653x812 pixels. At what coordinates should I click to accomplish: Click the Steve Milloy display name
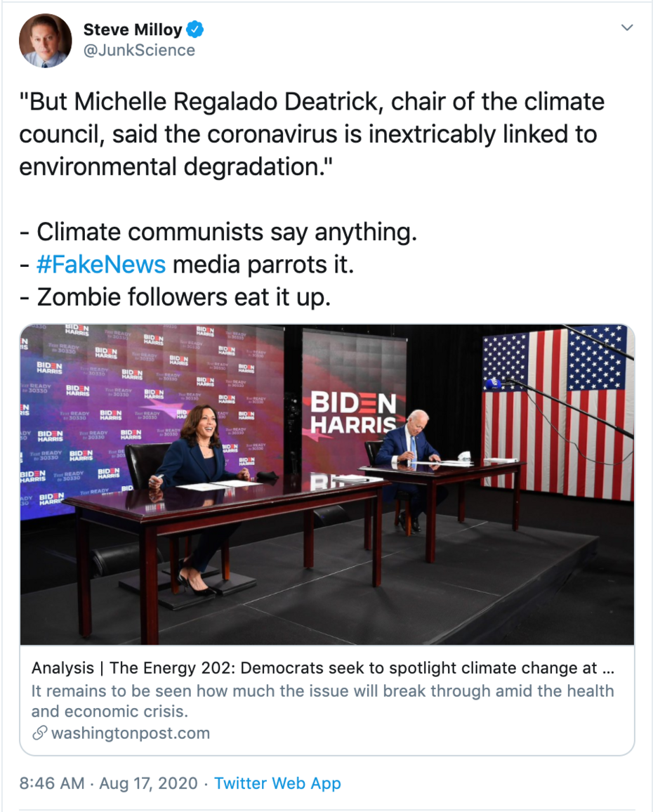[x=133, y=30]
